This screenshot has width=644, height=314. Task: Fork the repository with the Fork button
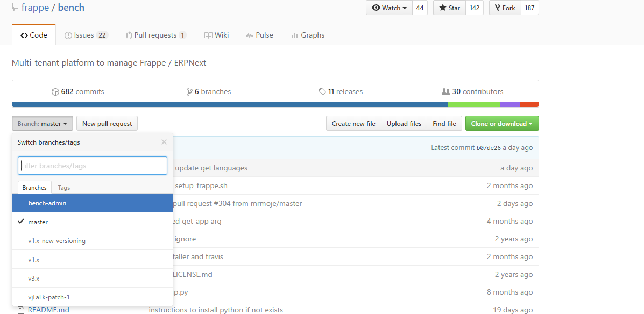(x=505, y=8)
